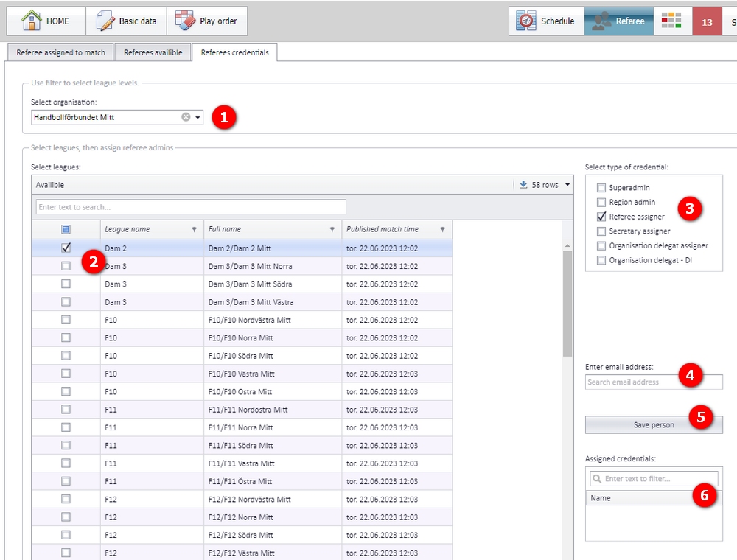This screenshot has width=737, height=560.
Task: Click the league list scrollbar up arrow
Action: pyautogui.click(x=567, y=245)
